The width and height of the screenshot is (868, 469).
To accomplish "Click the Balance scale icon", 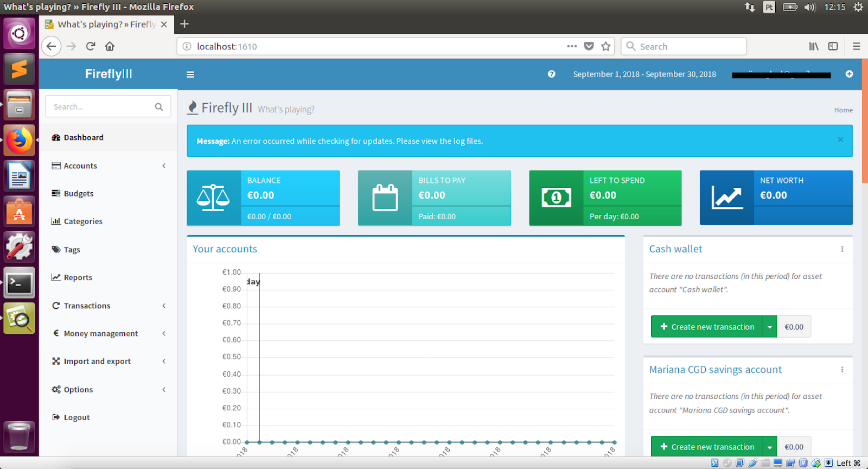I will 213,198.
